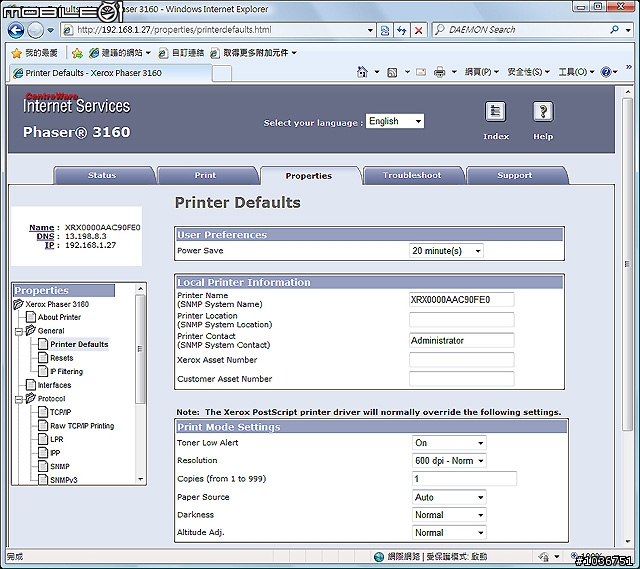The height and width of the screenshot is (569, 640).
Task: Open the Paper Source dropdown
Action: [x=449, y=497]
